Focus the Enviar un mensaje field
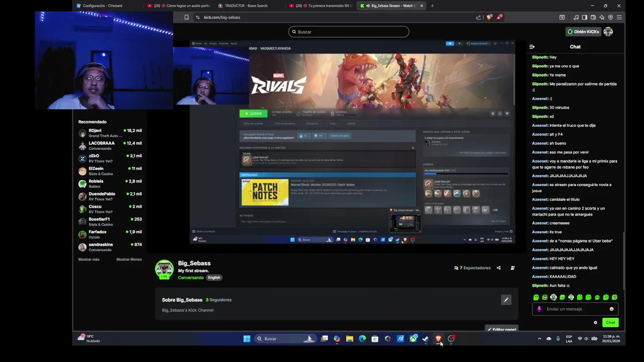The height and width of the screenshot is (362, 644). (x=576, y=309)
